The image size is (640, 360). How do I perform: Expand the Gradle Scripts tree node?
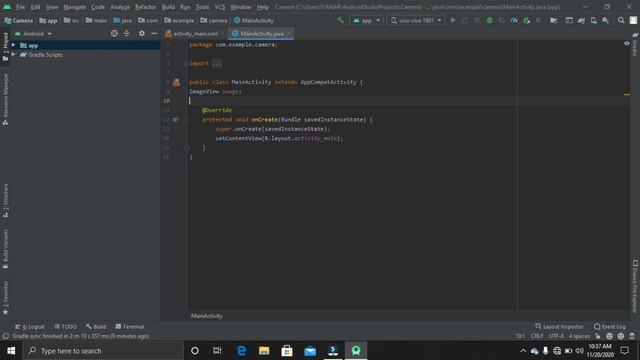click(x=13, y=54)
